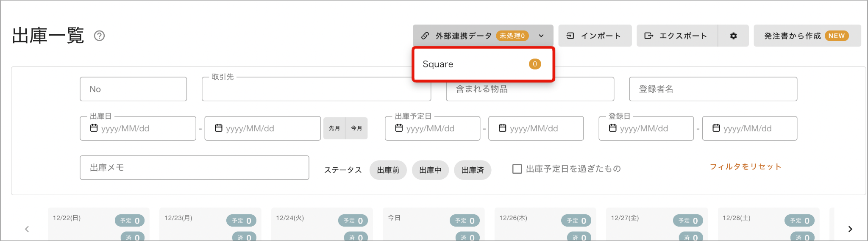Toggle the 出庫前 status filter chip
This screenshot has height=241, width=868.
(388, 170)
